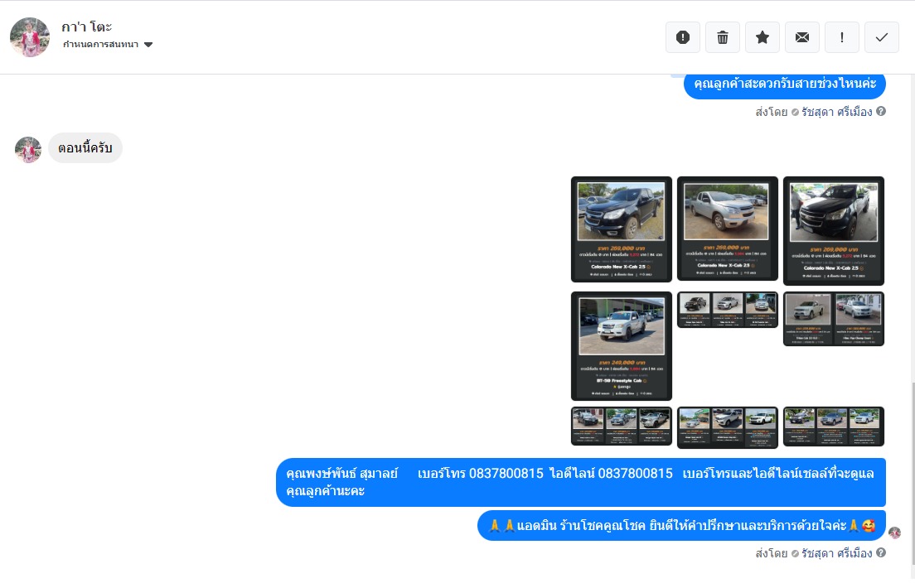Open white BT-50 Freestyle Cab image
Image resolution: width=915 pixels, height=588 pixels.
click(x=622, y=346)
